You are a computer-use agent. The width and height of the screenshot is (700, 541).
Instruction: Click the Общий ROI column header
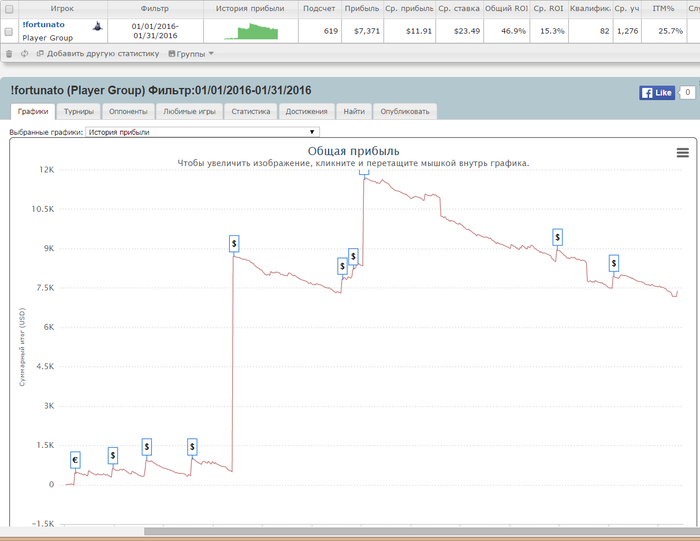506,8
